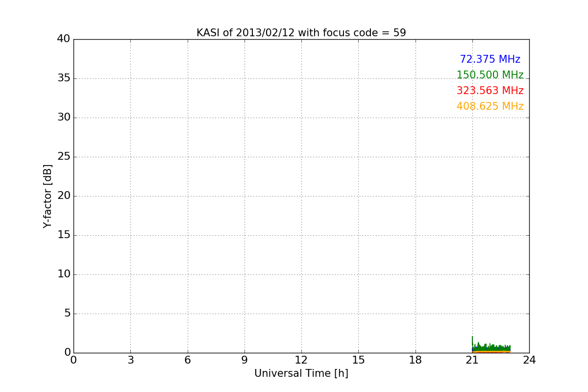Click the x-axis tick label 18
This screenshot has height=392, width=588.
pos(416,360)
